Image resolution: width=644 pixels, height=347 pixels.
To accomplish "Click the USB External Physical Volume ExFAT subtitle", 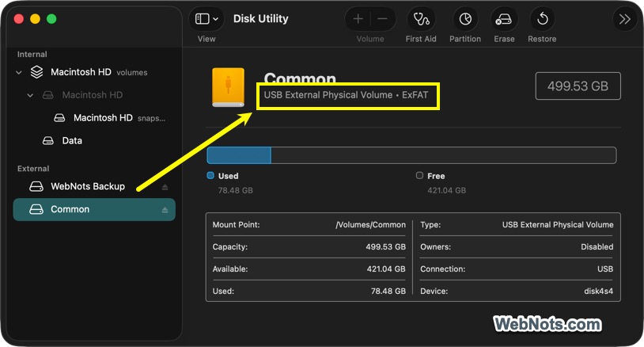I will click(x=346, y=95).
